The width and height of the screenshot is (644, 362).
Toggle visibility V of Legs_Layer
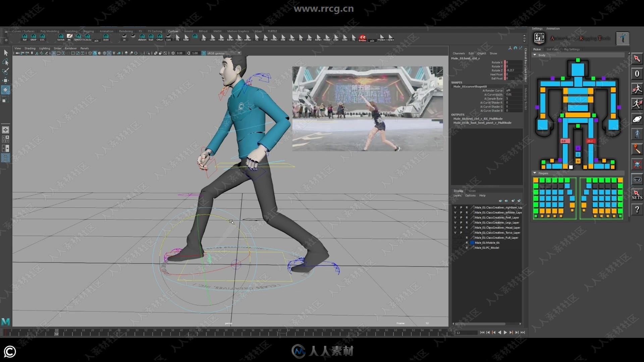455,223
